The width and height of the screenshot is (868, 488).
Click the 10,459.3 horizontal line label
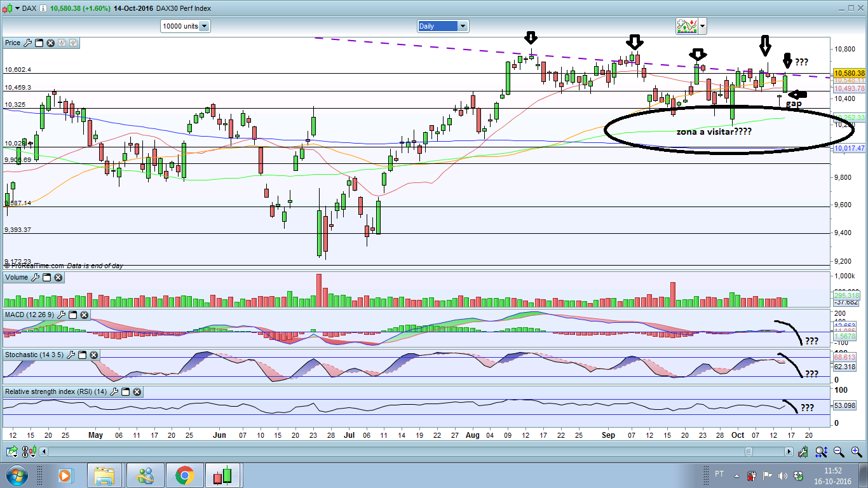(x=18, y=88)
